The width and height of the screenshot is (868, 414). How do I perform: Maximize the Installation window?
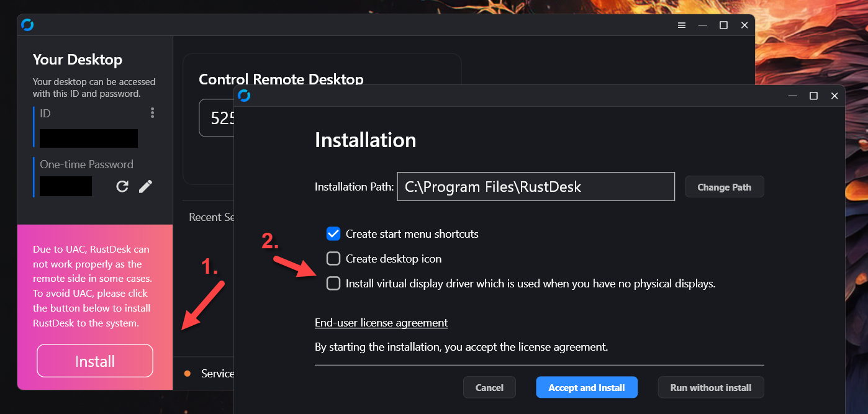tap(813, 96)
